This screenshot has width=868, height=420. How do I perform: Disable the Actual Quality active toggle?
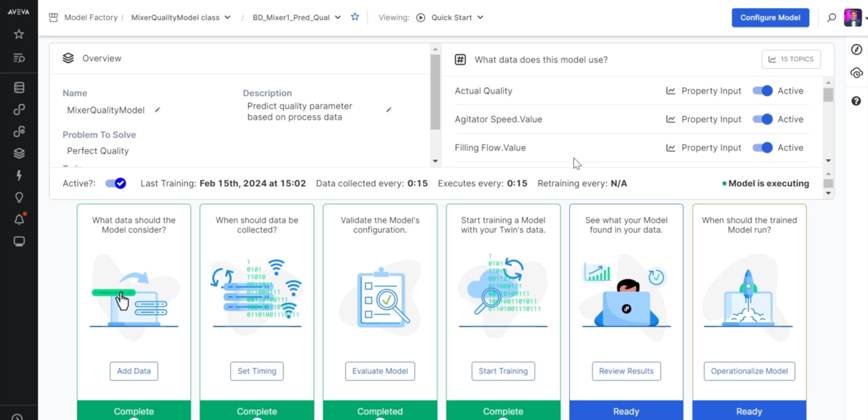coord(763,91)
